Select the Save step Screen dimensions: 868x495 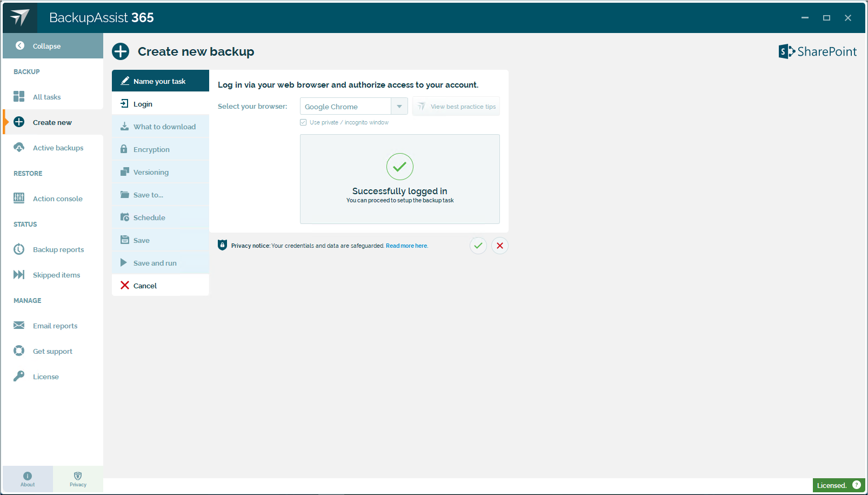pyautogui.click(x=161, y=240)
